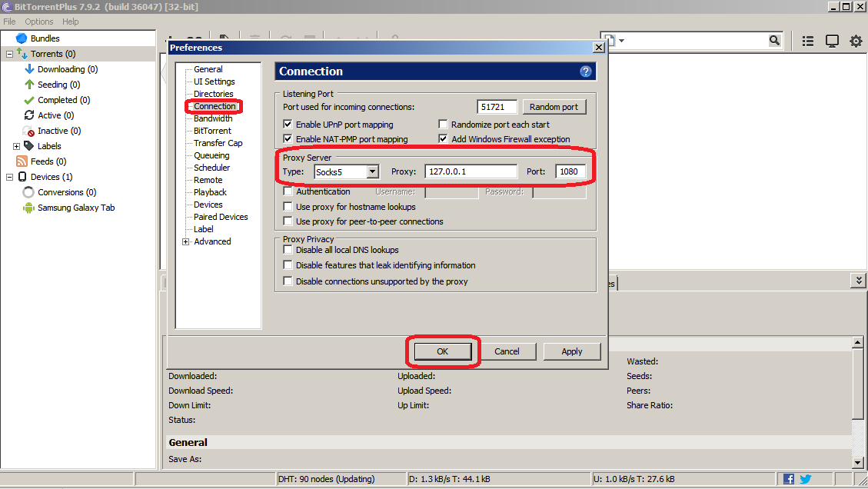This screenshot has width=868, height=489.
Task: Switch to detailed list view icon
Action: click(x=807, y=41)
